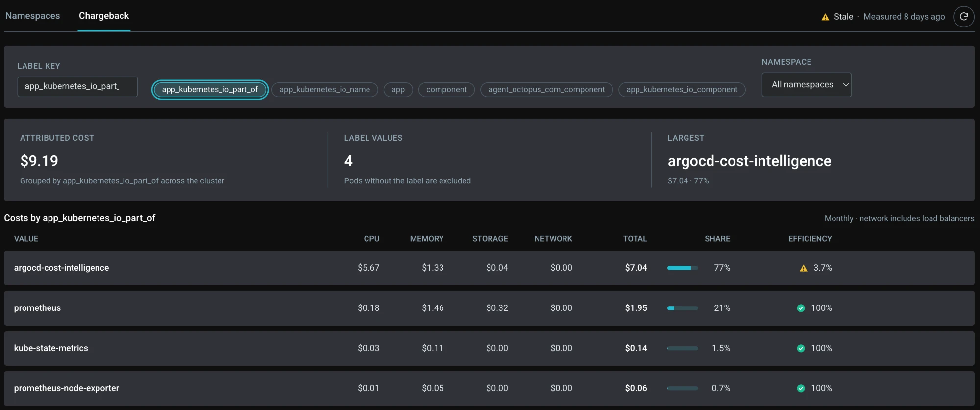The image size is (980, 410).
Task: Click green check icon in prometheus-node-exporter row
Action: (x=801, y=389)
